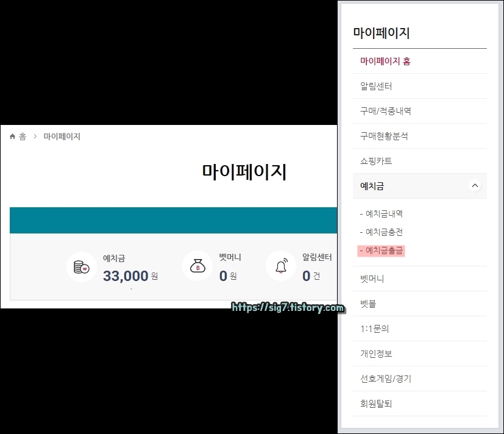
Task: Open 마이페이지 홈 in sidebar
Action: click(x=420, y=61)
